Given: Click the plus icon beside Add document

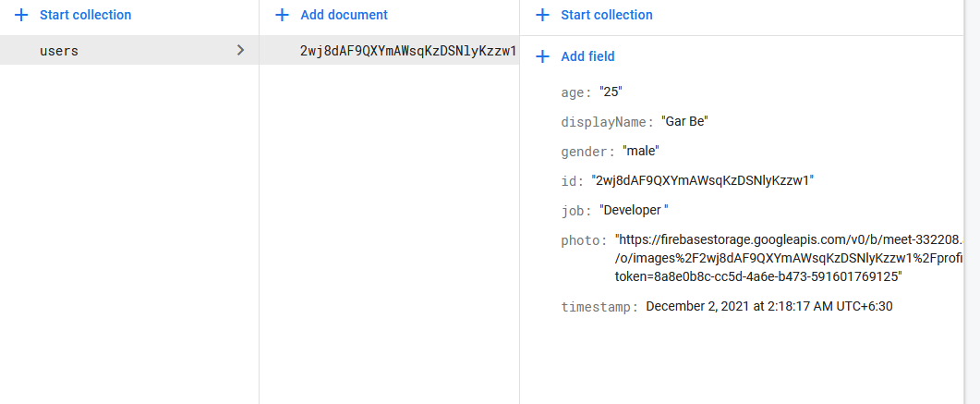Looking at the screenshot, I should pyautogui.click(x=283, y=15).
